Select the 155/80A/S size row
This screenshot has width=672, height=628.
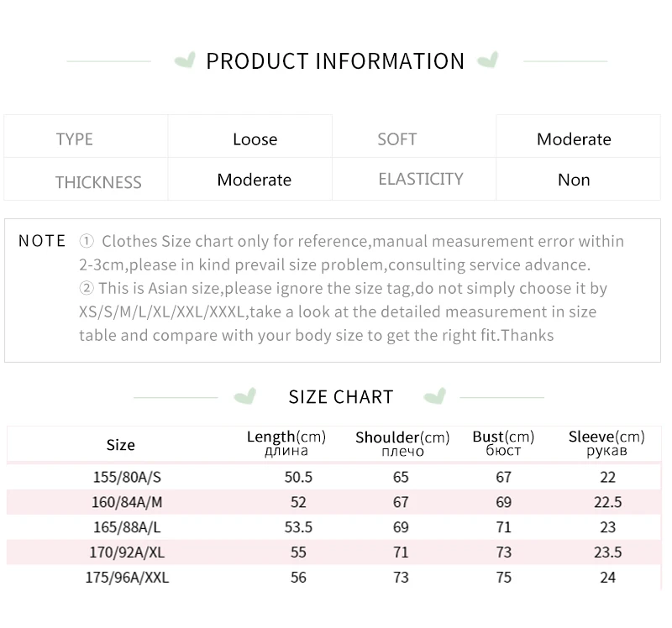(333, 477)
